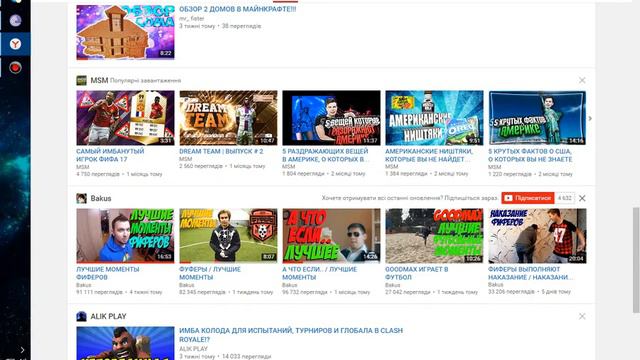The width and height of the screenshot is (640, 360).
Task: Click the Bakus subscriber count 4 632
Action: point(564,198)
